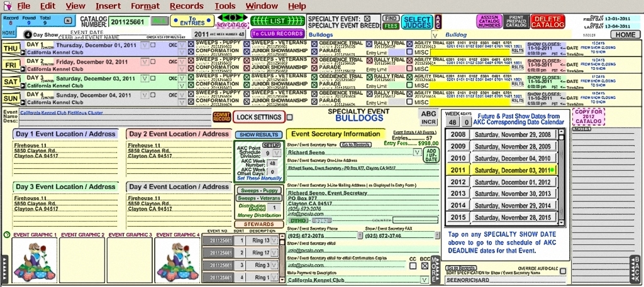Toggle Friday Conformation checkbox

click(191, 67)
